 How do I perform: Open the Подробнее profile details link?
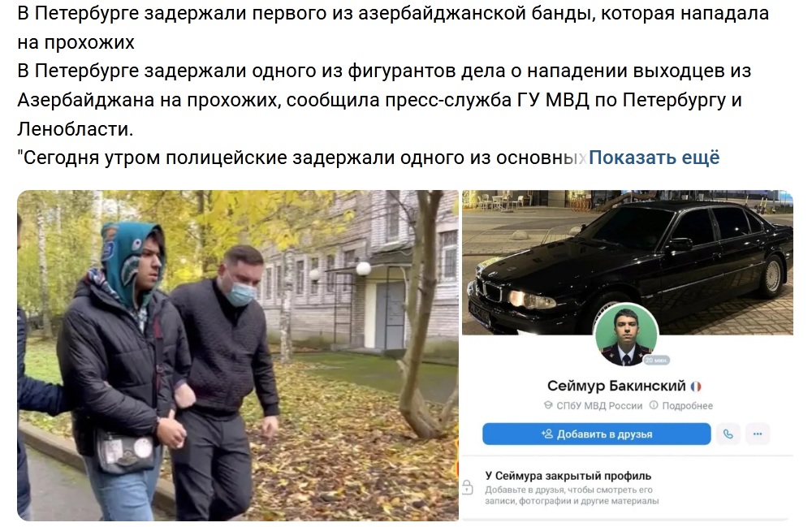click(687, 406)
